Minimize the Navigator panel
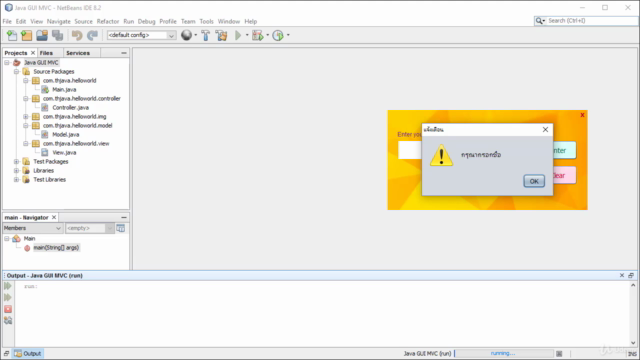The image size is (640, 360). click(124, 218)
